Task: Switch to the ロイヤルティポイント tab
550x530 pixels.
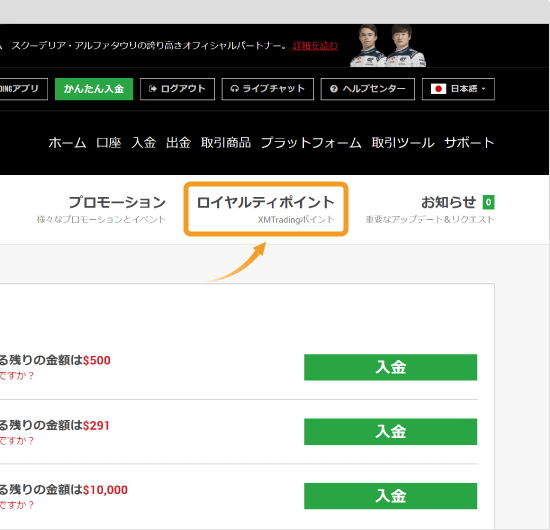Action: point(266,209)
